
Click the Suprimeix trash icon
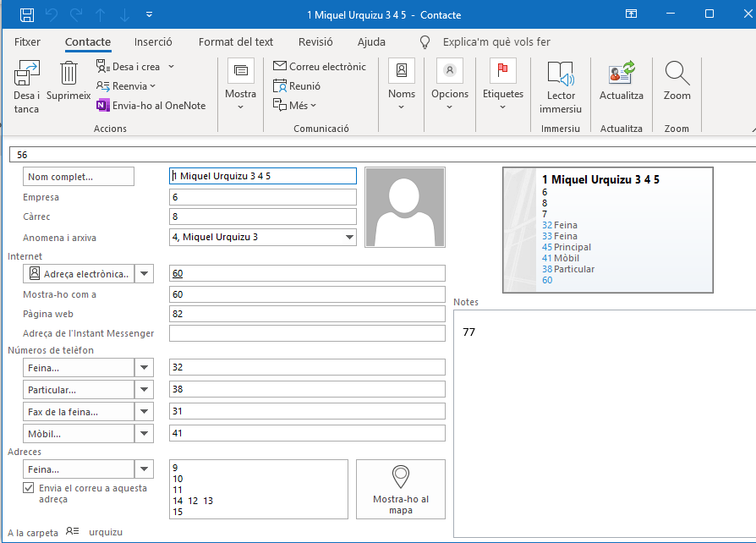pos(68,74)
